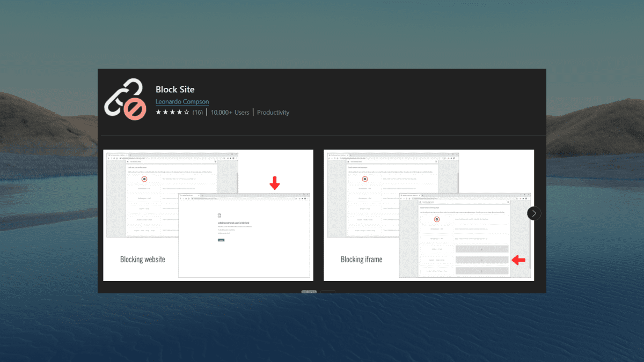The image size is (644, 362).
Task: Open the 'Blocking iframe' screenshot thumbnail
Action: pyautogui.click(x=429, y=215)
